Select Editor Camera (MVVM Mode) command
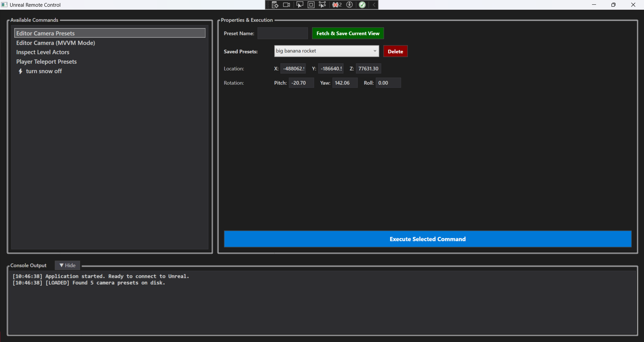The height and width of the screenshot is (342, 644). [56, 43]
